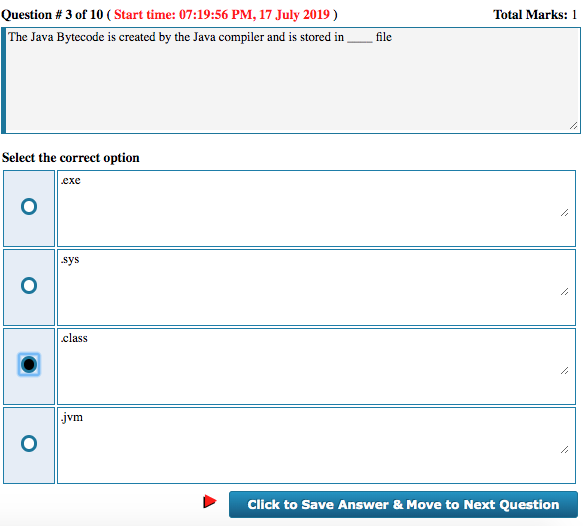Choose the .class radio button
This screenshot has height=526, width=583.
click(x=29, y=364)
